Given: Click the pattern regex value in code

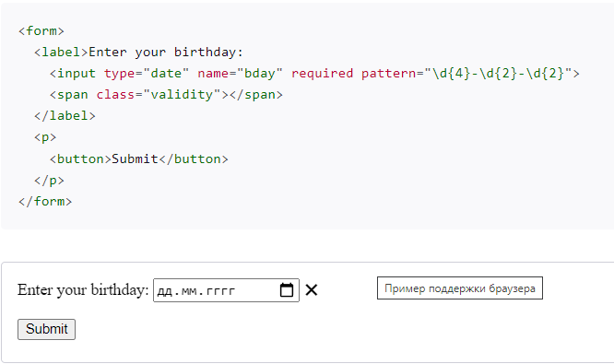Looking at the screenshot, I should pyautogui.click(x=498, y=73).
